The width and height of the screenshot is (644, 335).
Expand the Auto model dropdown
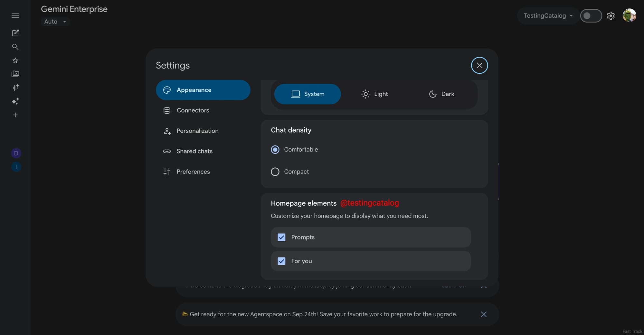(x=55, y=22)
